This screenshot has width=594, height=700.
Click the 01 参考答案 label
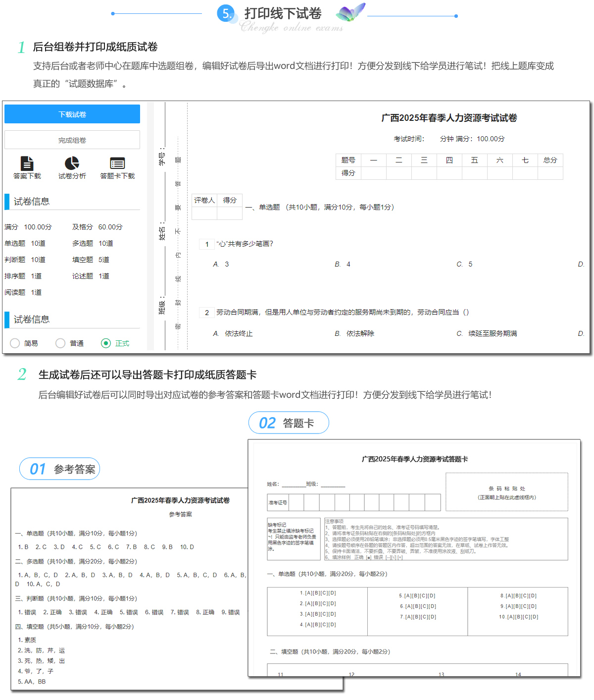pos(60,469)
